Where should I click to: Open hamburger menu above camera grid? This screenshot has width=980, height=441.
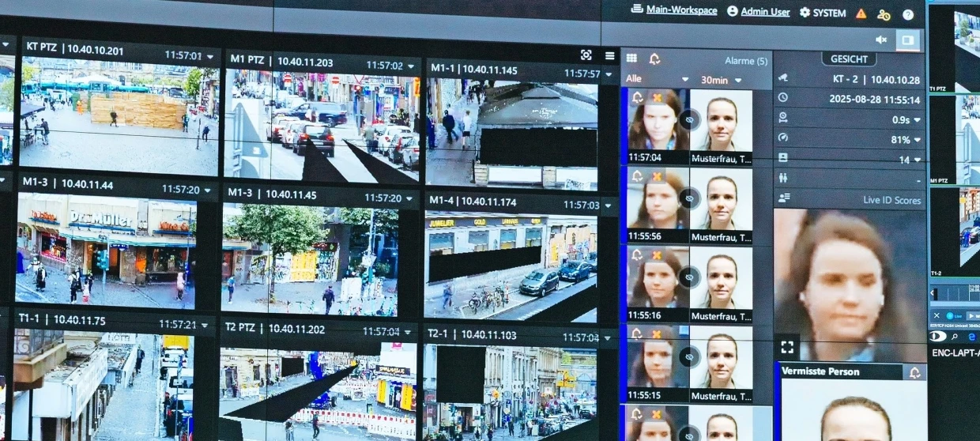tap(609, 55)
